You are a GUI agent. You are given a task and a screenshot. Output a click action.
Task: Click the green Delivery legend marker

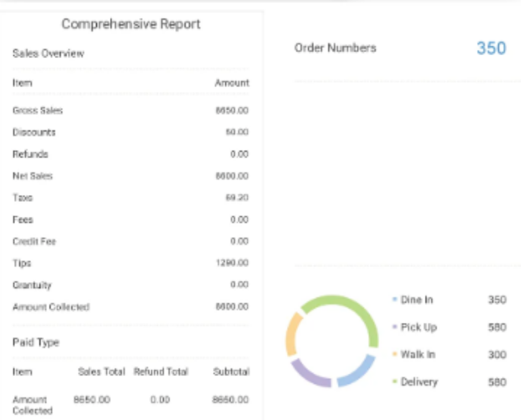pos(395,381)
